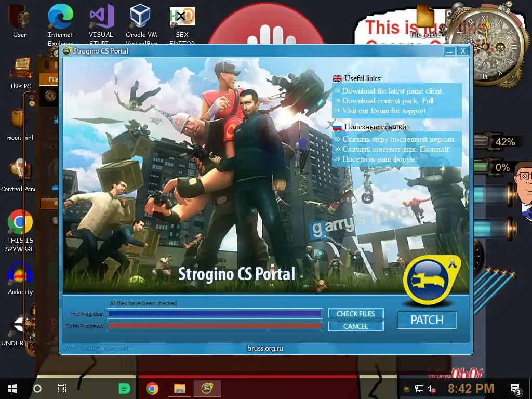Open the Windows Start menu
532x399 pixels.
coord(12,389)
